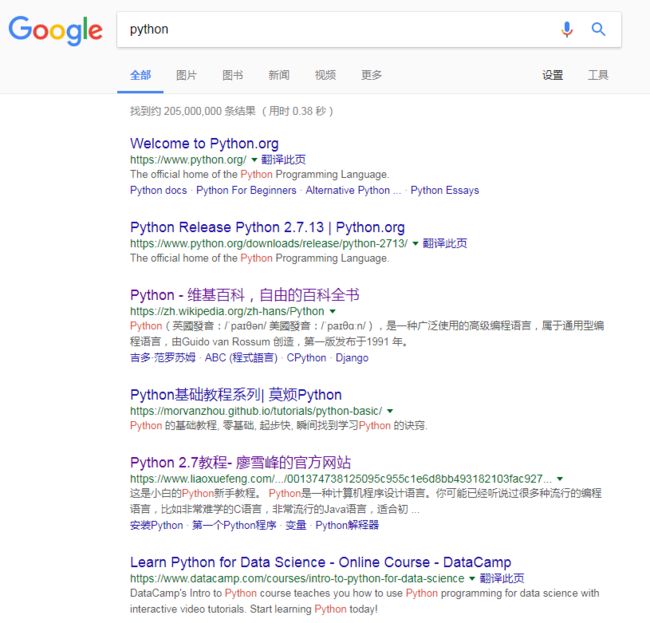Open the CPython sitelink
Image resolution: width=650 pixels, height=623 pixels.
click(x=306, y=358)
